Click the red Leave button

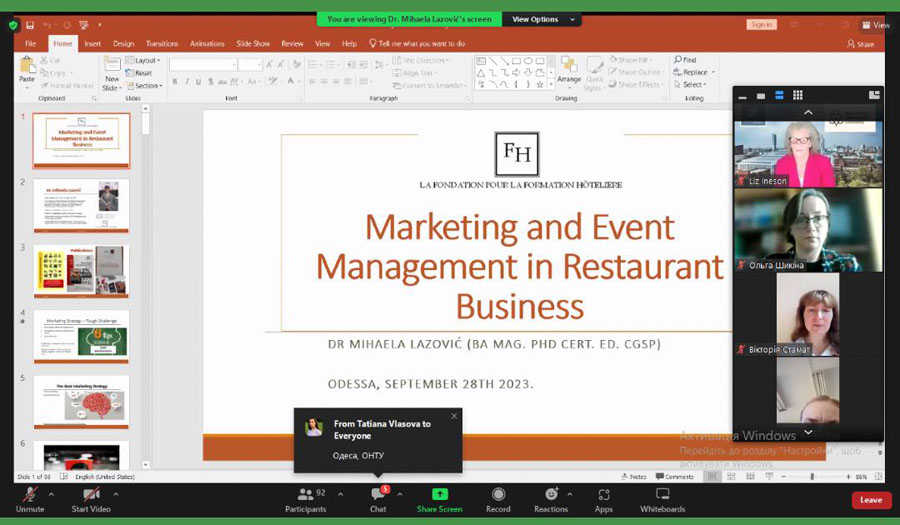click(x=871, y=500)
